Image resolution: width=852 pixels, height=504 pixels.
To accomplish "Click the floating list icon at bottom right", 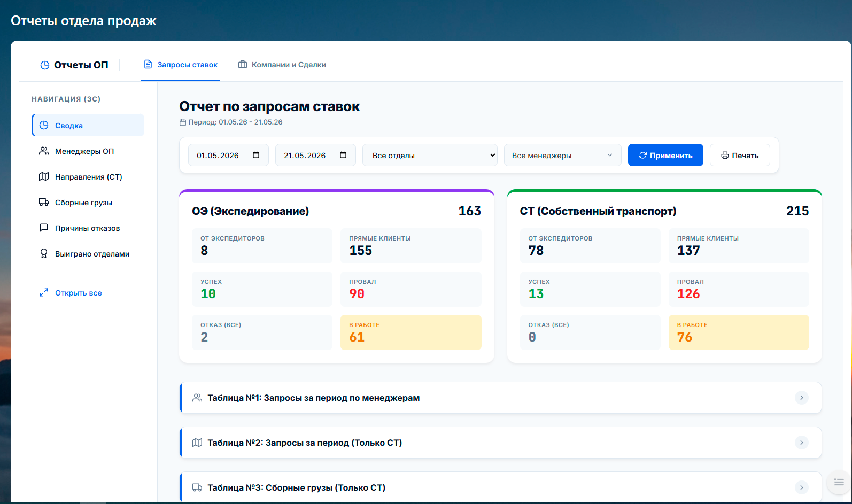I will click(x=839, y=482).
